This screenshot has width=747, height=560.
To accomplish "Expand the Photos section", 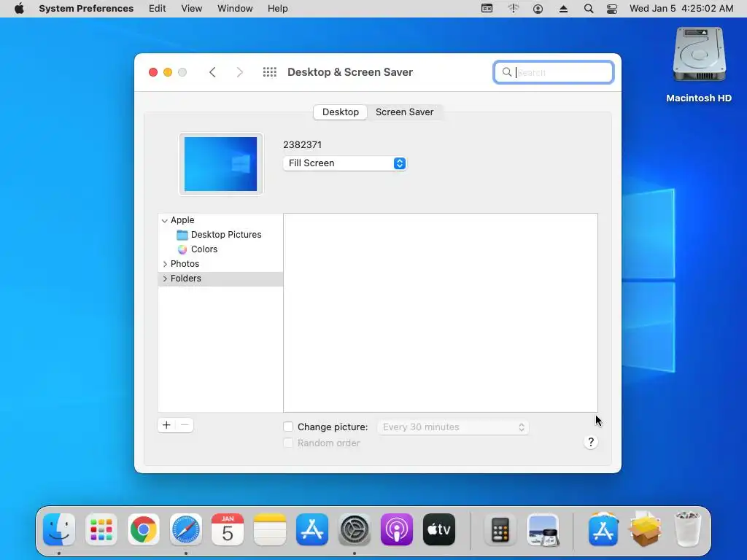I will click(x=165, y=264).
